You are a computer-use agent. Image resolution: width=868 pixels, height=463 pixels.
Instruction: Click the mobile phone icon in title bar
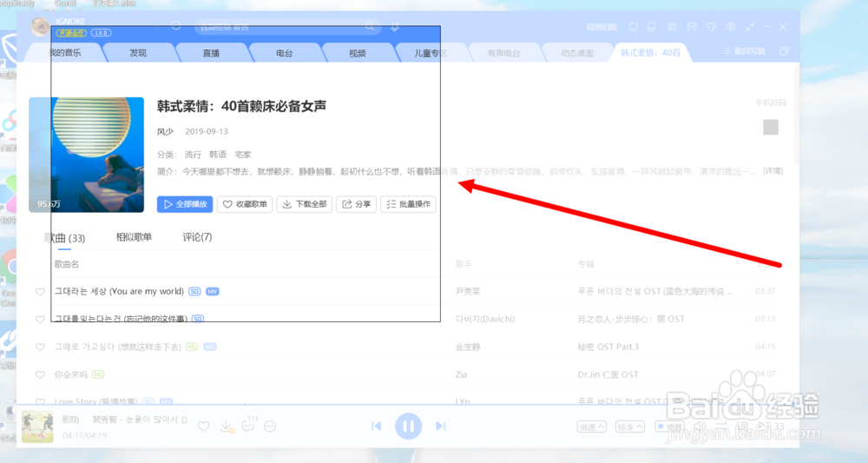[652, 27]
